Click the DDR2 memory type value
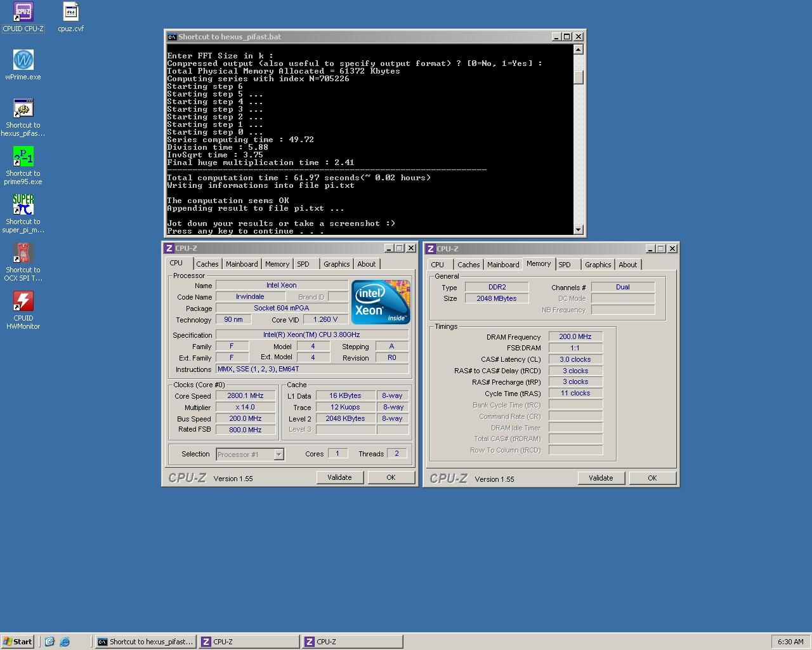The width and height of the screenshot is (812, 650). 497,288
